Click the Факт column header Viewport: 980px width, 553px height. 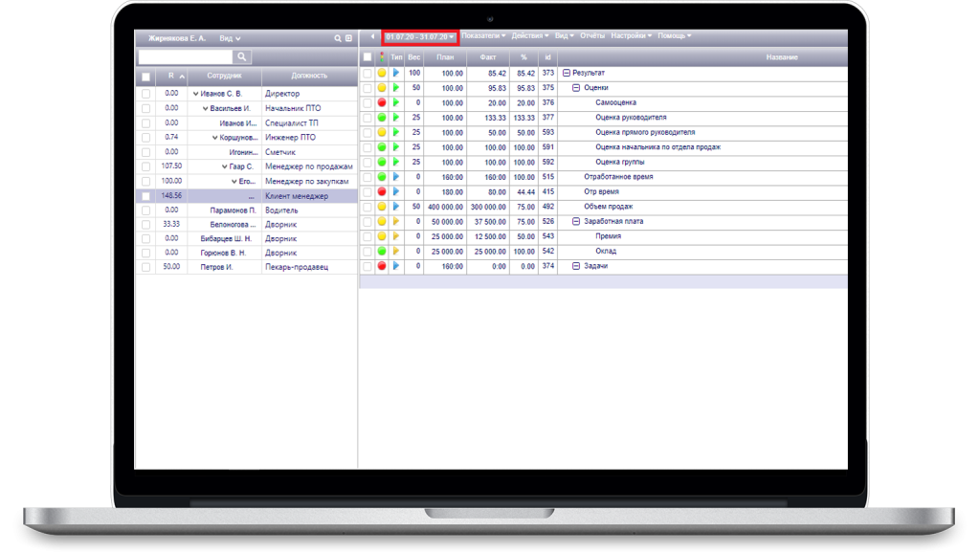click(488, 57)
